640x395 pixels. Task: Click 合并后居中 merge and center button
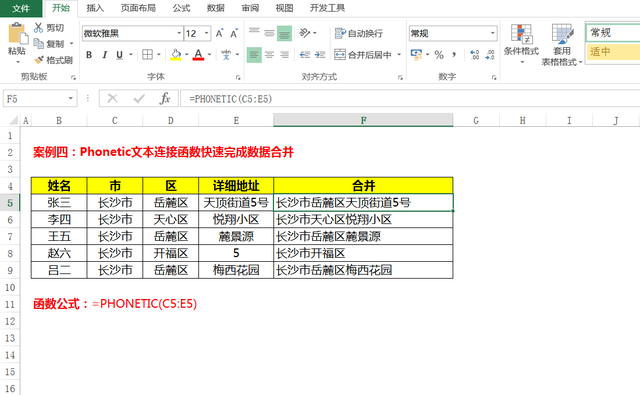[x=363, y=55]
